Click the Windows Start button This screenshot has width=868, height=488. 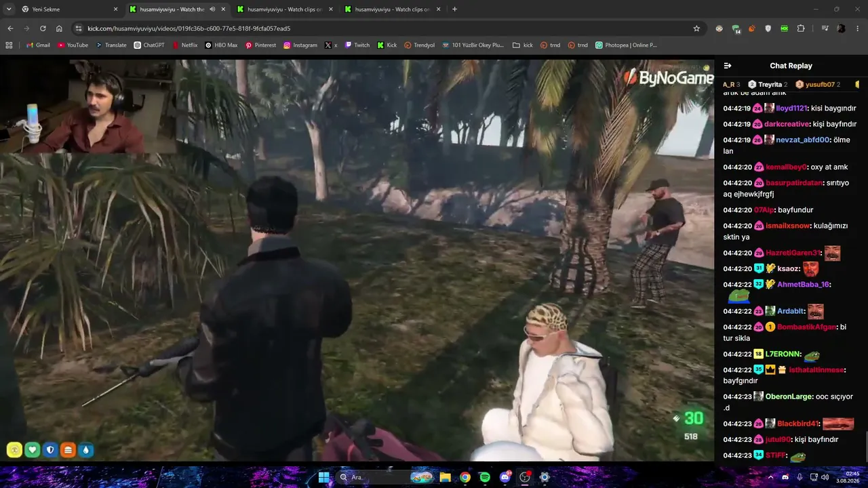[323, 477]
